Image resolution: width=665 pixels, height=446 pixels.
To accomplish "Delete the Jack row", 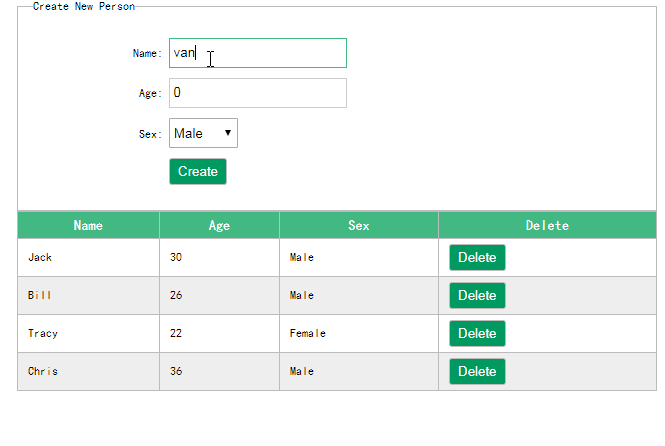I will coord(477,257).
